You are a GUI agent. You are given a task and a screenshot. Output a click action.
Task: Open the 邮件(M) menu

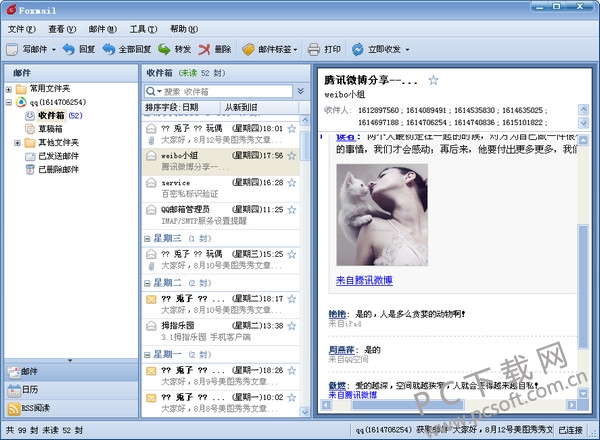[x=103, y=29]
